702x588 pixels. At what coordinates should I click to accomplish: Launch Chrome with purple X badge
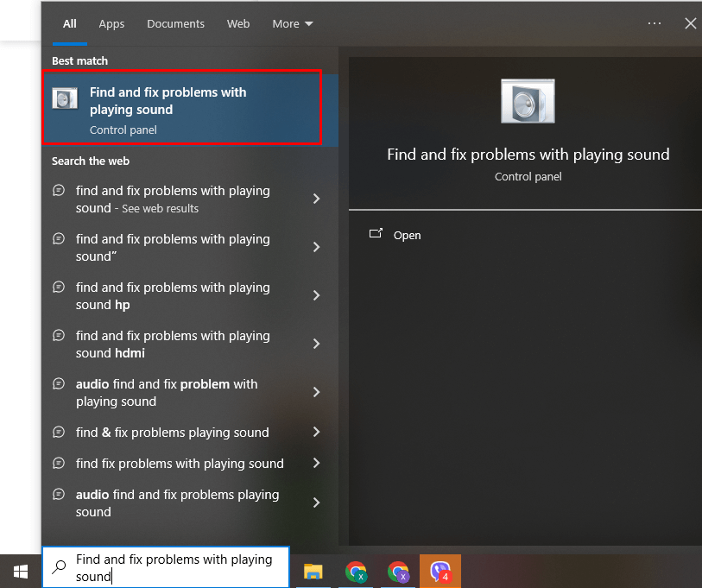398,572
